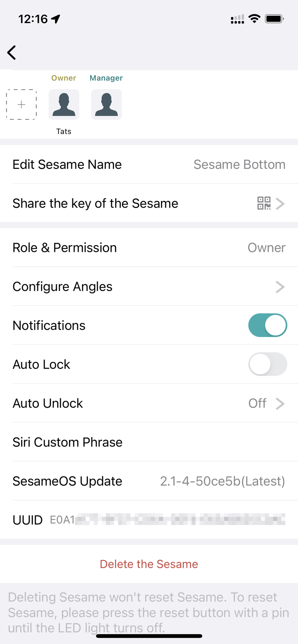Open SesameOS Update row
The image size is (298, 644).
tap(149, 481)
